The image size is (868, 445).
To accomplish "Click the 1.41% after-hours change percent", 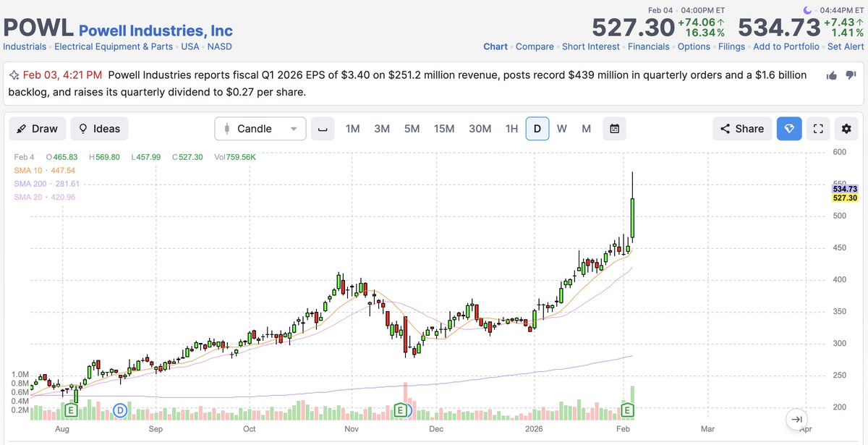I will tap(848, 34).
